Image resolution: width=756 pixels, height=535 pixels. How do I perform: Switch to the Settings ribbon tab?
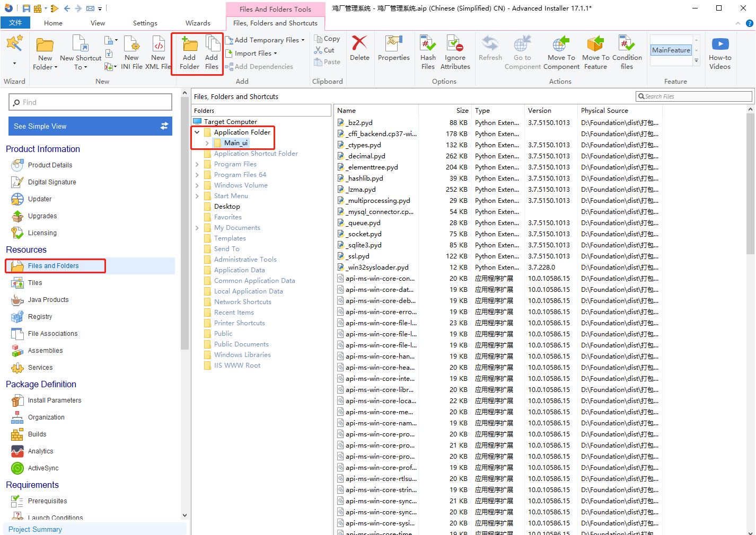145,23
